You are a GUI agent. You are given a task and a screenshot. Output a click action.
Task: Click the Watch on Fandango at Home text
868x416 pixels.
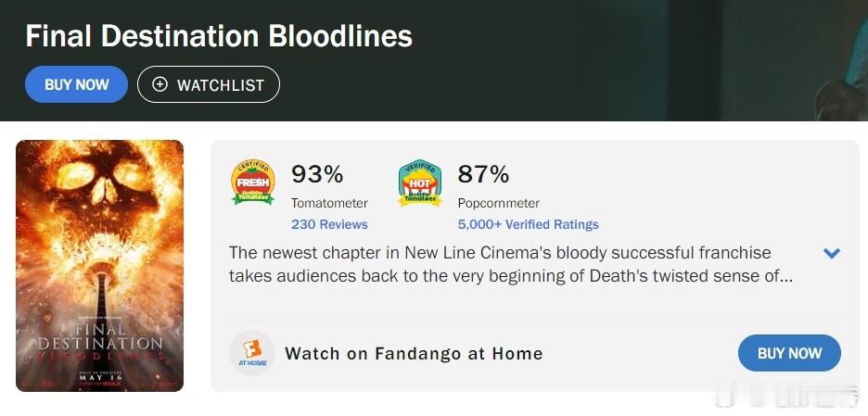[x=415, y=353]
